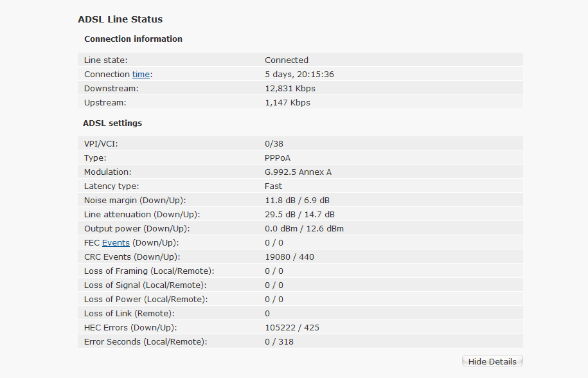Click the Hide Details button

[x=492, y=361]
